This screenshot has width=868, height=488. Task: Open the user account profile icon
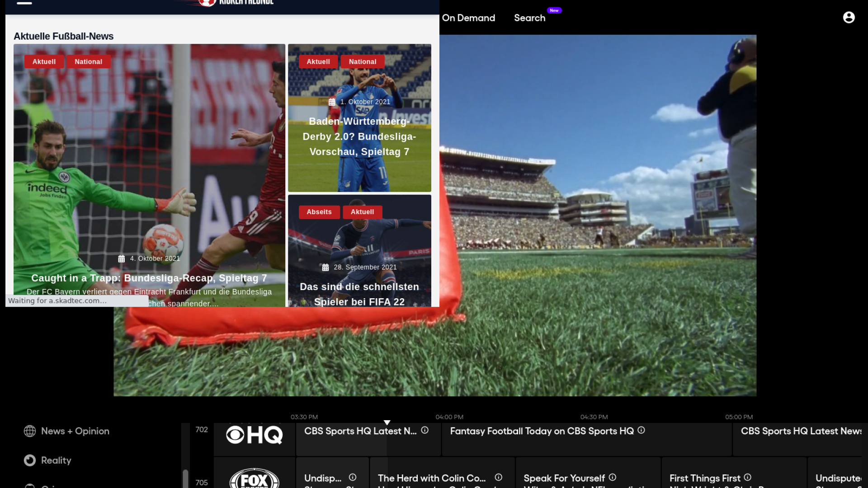[x=849, y=18]
